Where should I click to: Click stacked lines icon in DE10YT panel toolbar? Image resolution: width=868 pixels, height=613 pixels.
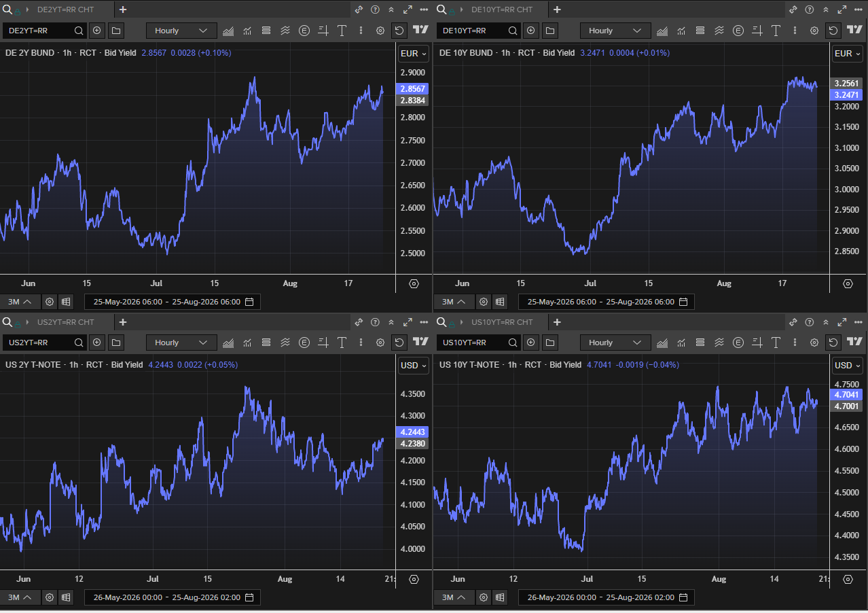700,31
